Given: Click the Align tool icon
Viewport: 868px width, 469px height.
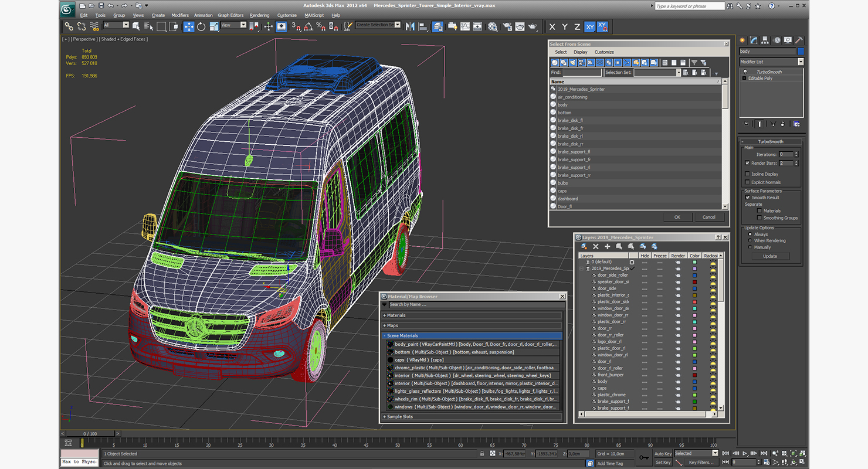Looking at the screenshot, I should [422, 26].
